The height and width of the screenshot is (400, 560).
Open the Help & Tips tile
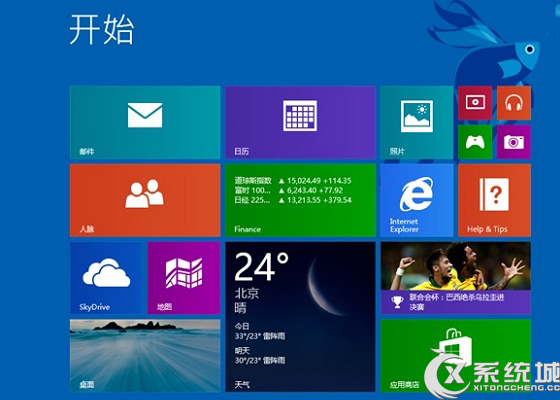(495, 200)
